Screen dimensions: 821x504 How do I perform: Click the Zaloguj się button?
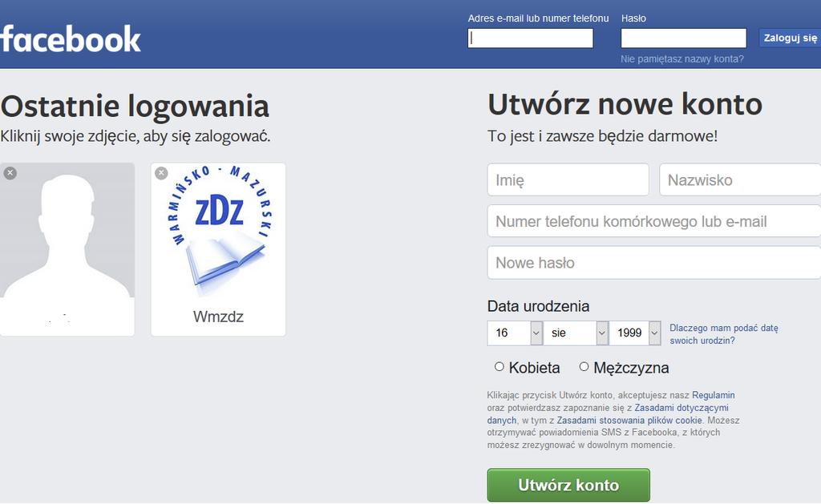click(x=790, y=38)
